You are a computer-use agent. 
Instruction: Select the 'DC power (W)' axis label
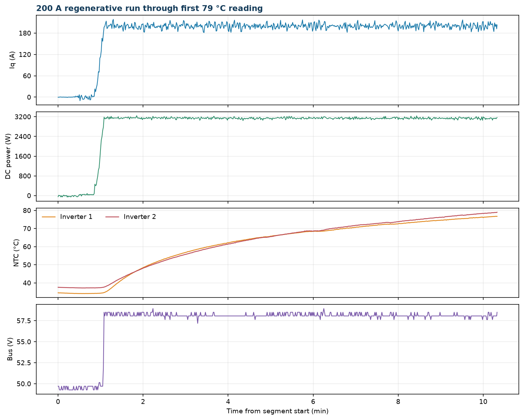(8, 156)
